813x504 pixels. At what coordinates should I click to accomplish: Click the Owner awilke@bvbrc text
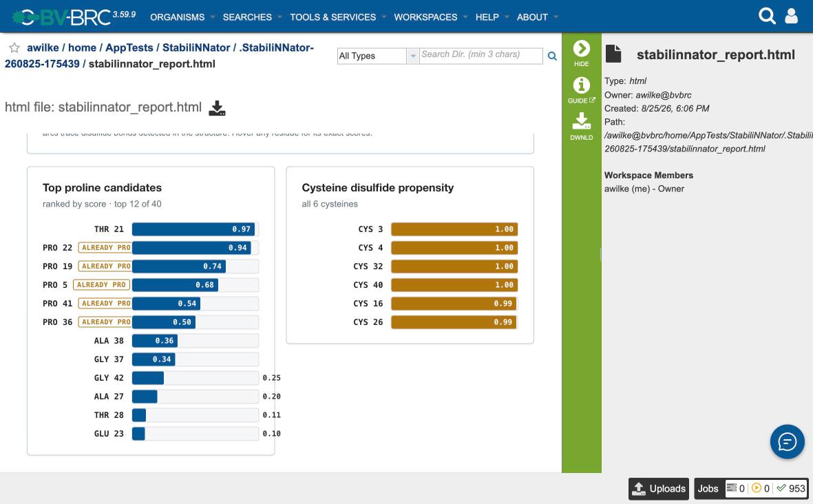648,95
